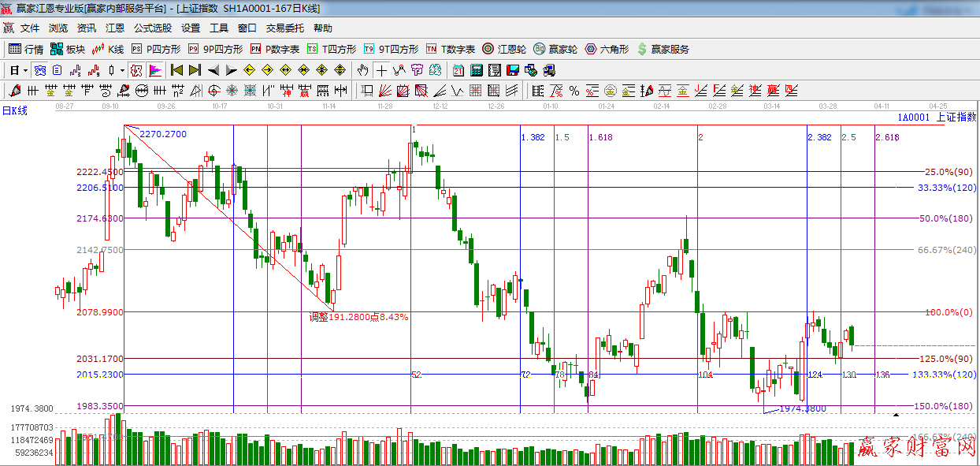The width and height of the screenshot is (980, 466).
Task: Open the 交易委托 trading menu
Action: pyautogui.click(x=284, y=28)
